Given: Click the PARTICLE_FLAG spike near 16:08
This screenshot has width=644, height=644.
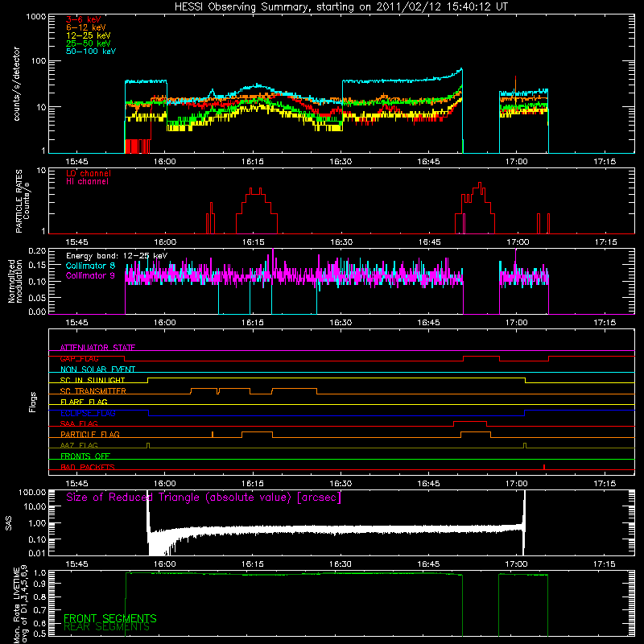Looking at the screenshot, I should point(213,434).
